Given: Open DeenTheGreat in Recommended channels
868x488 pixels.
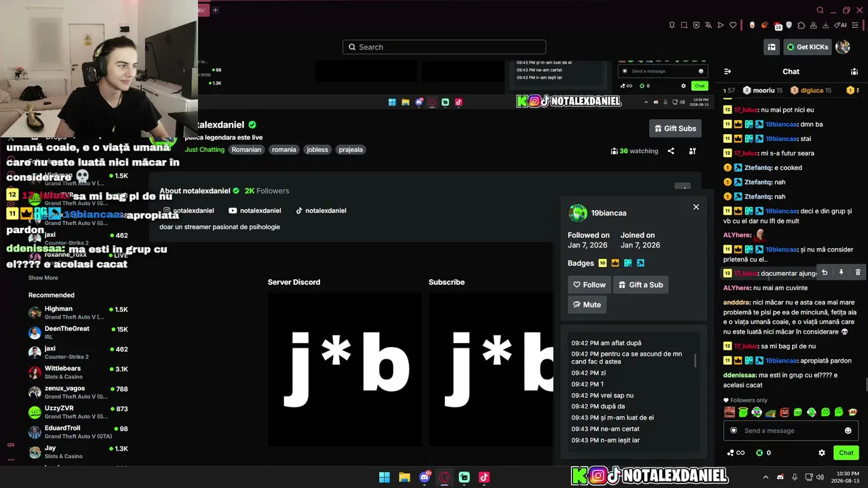Looking at the screenshot, I should pyautogui.click(x=78, y=333).
